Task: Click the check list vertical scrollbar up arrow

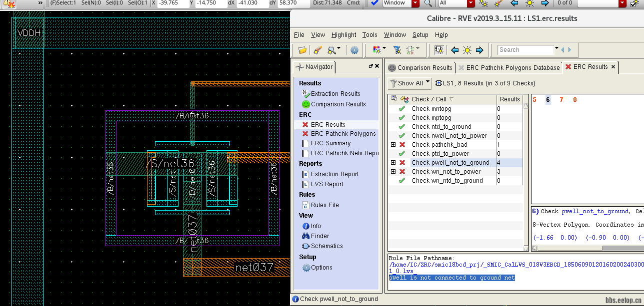Action: click(525, 105)
